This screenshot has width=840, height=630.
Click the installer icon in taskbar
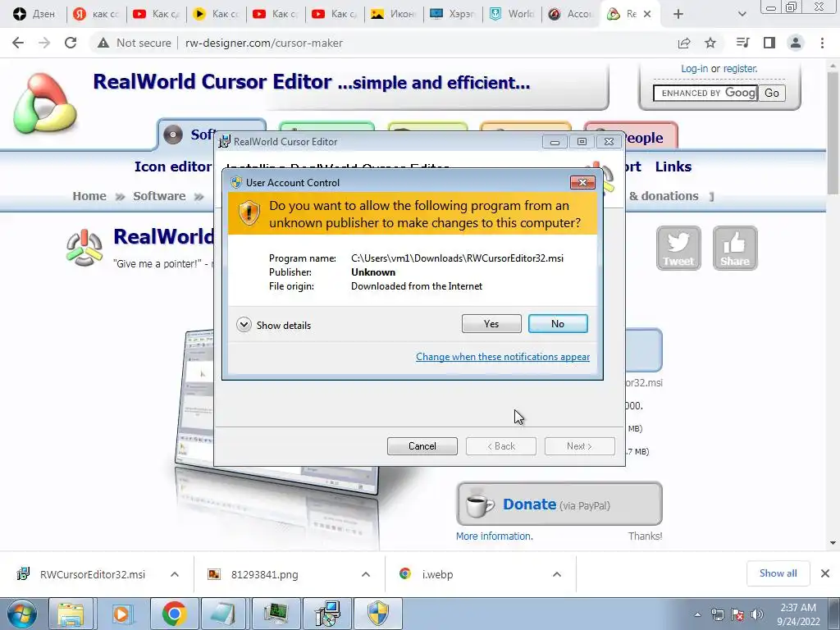point(327,614)
